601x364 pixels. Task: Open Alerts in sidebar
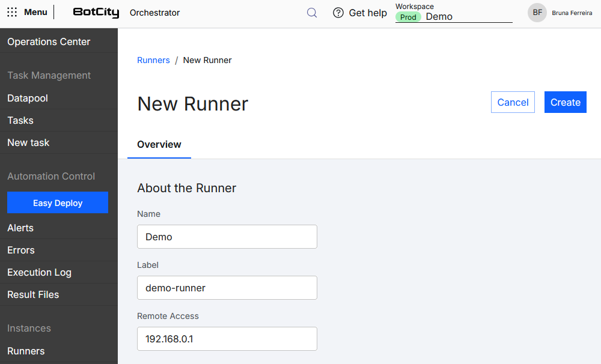click(59, 228)
